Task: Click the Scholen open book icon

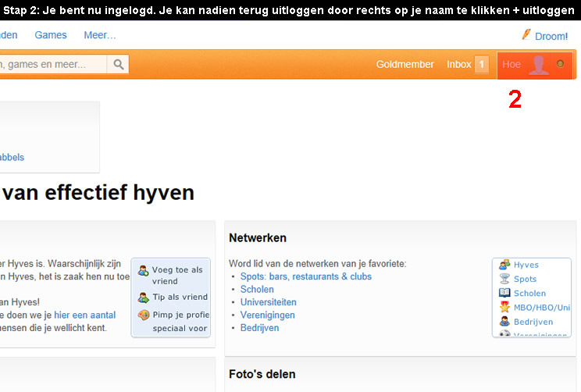Action: click(x=504, y=293)
